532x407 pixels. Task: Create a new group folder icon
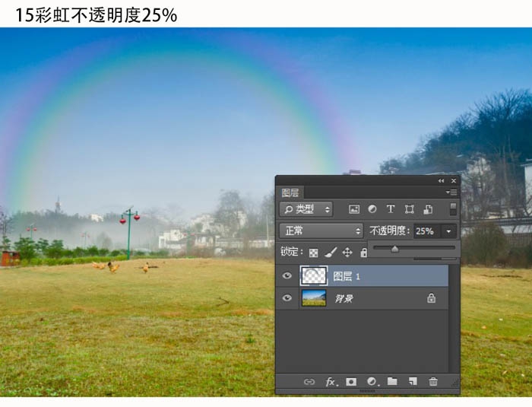pos(392,381)
